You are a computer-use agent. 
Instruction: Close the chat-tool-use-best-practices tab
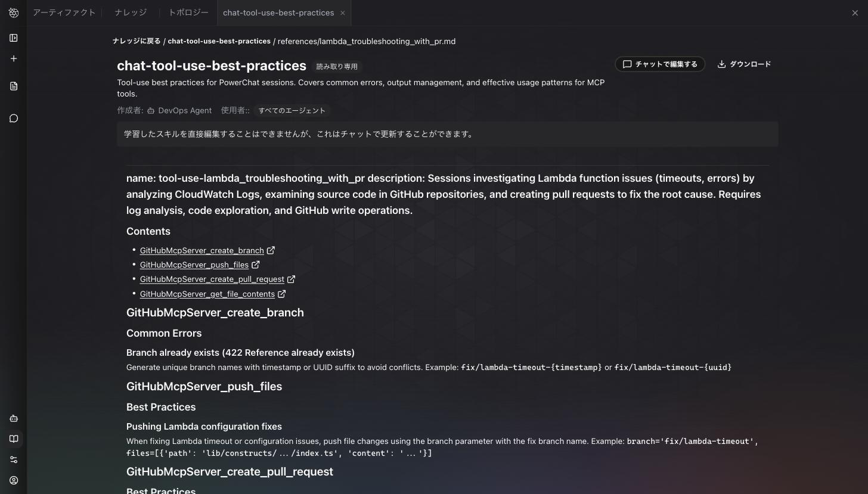coord(343,13)
